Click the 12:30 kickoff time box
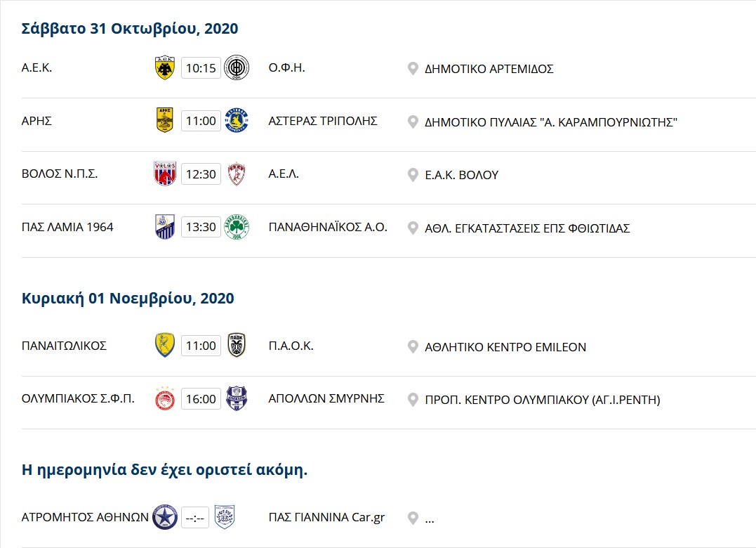756x548 pixels. pyautogui.click(x=201, y=174)
